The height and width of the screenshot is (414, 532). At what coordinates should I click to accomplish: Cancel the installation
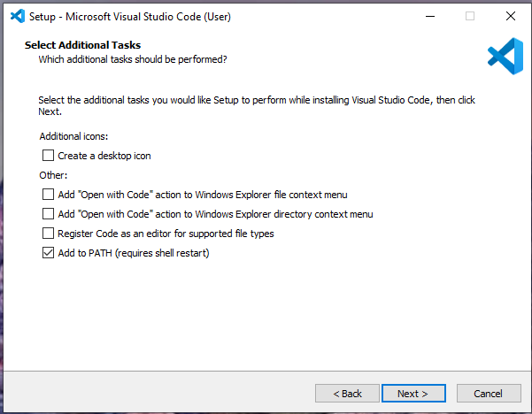point(488,394)
